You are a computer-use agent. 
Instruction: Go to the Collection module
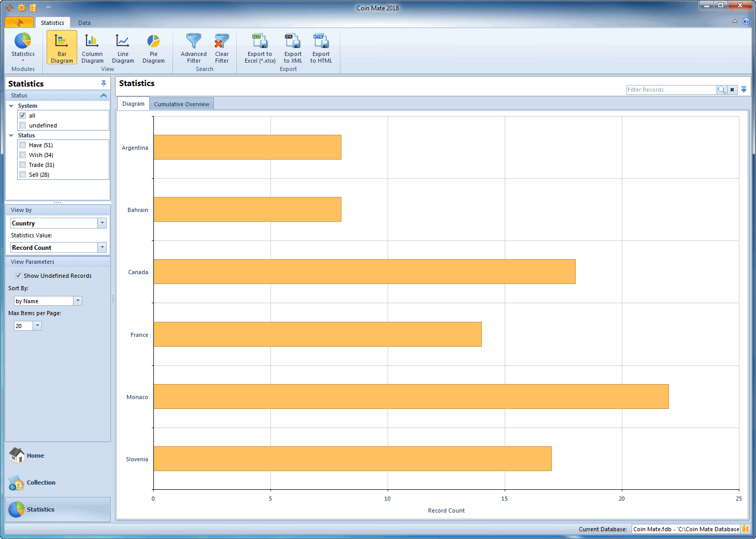40,483
